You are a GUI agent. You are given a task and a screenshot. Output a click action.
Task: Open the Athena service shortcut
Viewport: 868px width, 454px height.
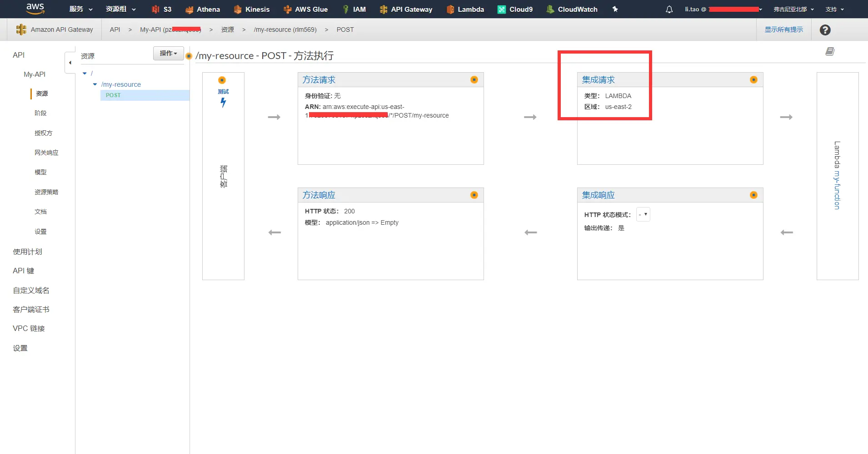click(203, 9)
